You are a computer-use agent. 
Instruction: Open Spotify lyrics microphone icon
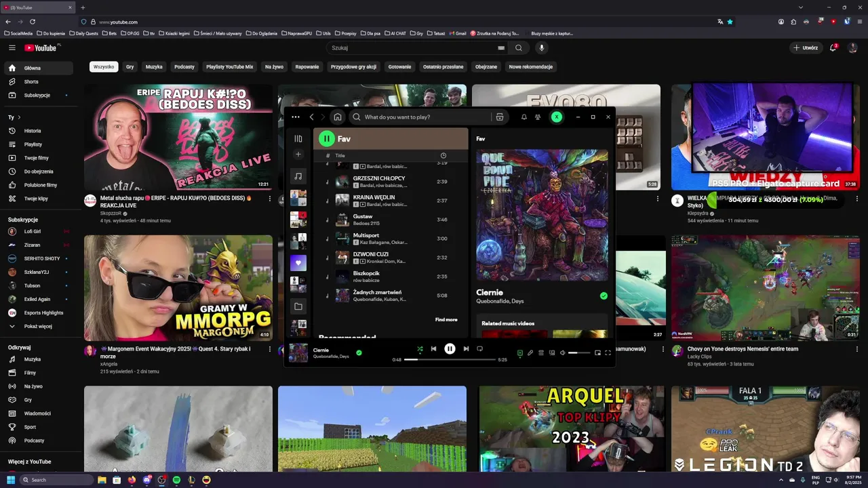pyautogui.click(x=530, y=352)
